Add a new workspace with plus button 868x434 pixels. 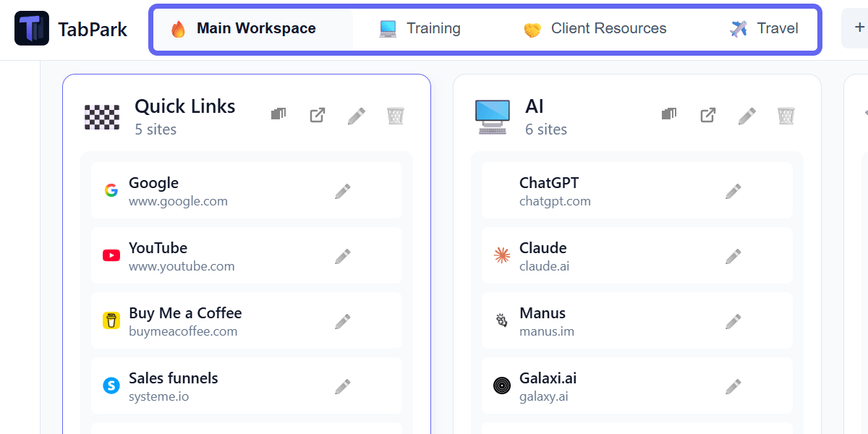click(859, 28)
